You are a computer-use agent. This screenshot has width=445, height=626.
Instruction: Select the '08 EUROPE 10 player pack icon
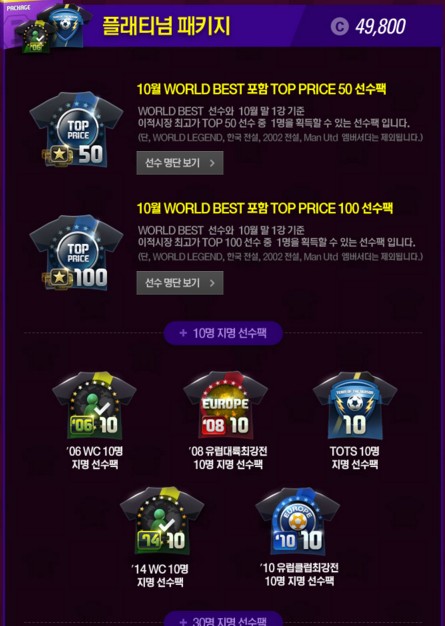tap(225, 406)
